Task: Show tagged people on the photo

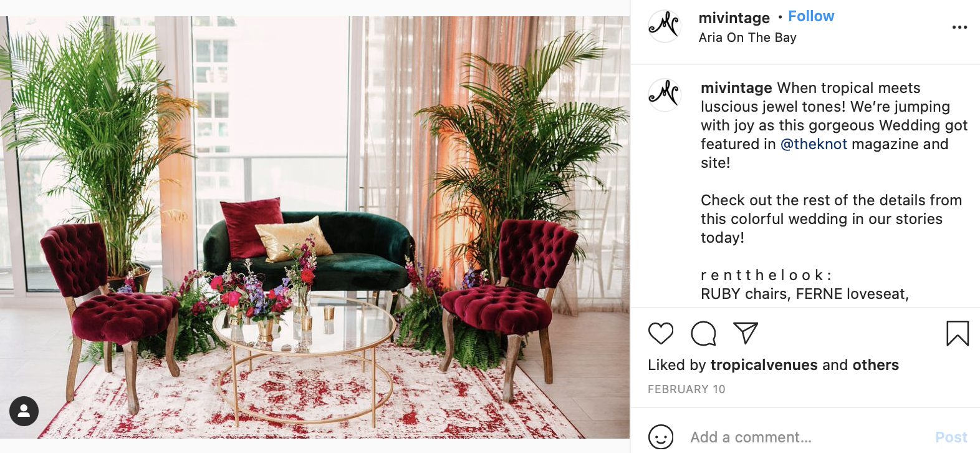Action: (24, 411)
